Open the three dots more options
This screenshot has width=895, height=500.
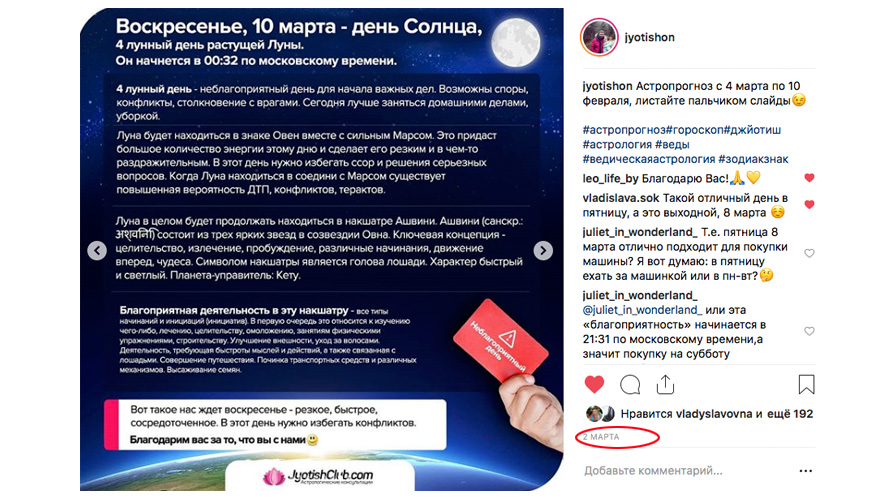tap(805, 471)
